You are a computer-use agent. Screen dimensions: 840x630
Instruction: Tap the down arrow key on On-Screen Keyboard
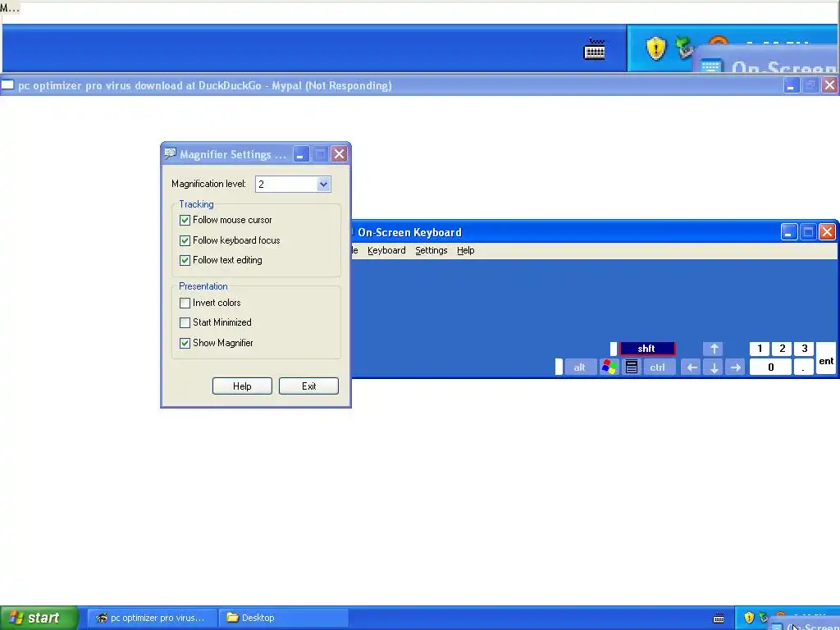click(x=714, y=367)
